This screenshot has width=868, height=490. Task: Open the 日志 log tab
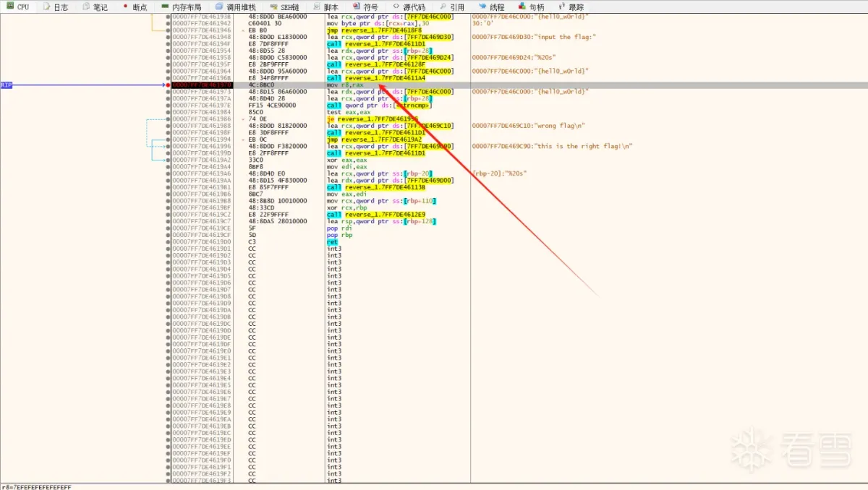(55, 7)
